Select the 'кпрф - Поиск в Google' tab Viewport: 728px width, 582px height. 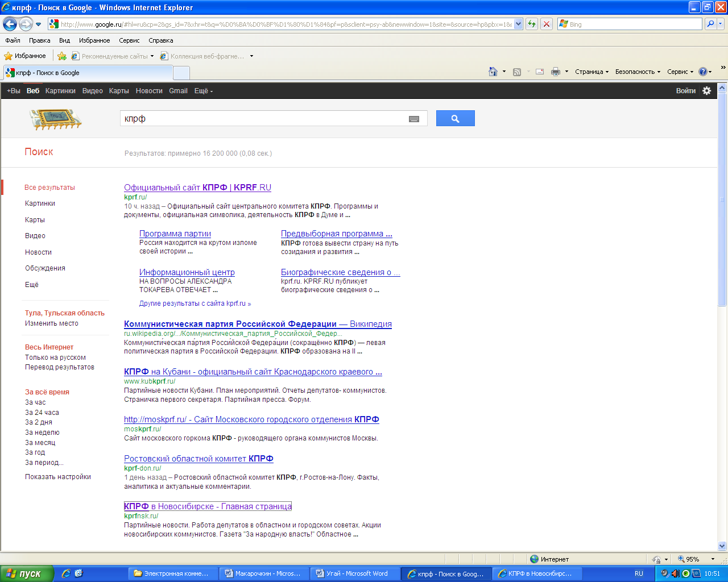(x=88, y=73)
